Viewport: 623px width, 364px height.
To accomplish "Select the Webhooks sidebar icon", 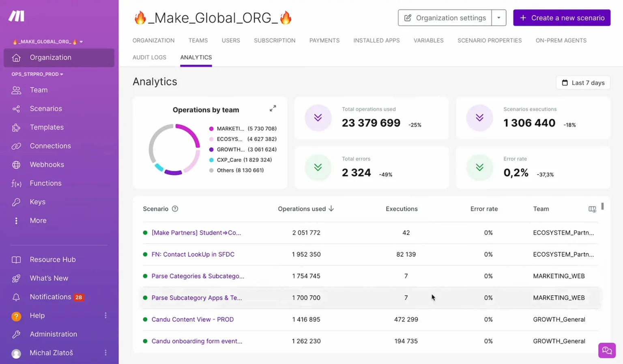I will (x=16, y=165).
